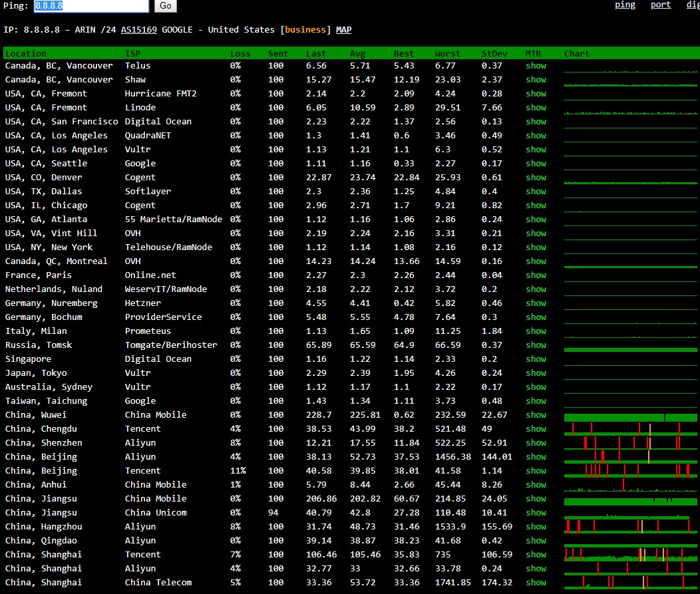Open the MAP link
The image size is (700, 594).
(x=343, y=30)
